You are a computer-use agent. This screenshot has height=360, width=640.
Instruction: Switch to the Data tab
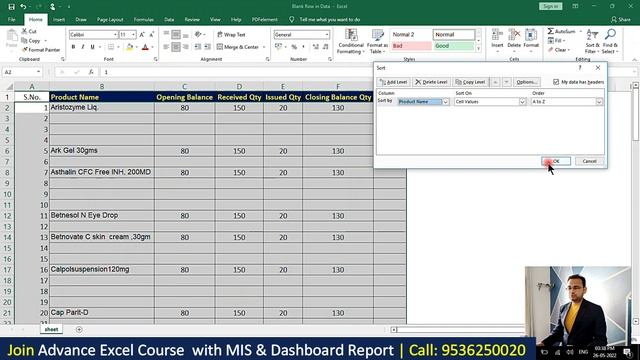click(x=169, y=20)
